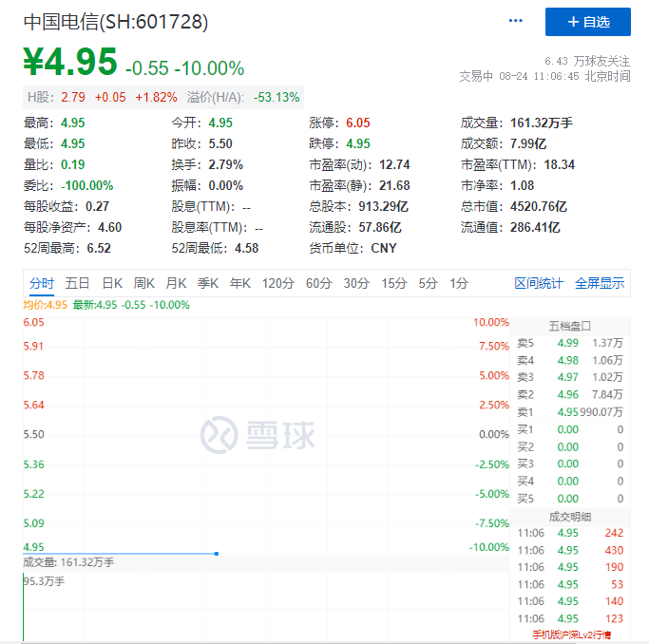The width and height of the screenshot is (649, 644).
Task: Click the blue last-price dot on chart
Action: (217, 554)
